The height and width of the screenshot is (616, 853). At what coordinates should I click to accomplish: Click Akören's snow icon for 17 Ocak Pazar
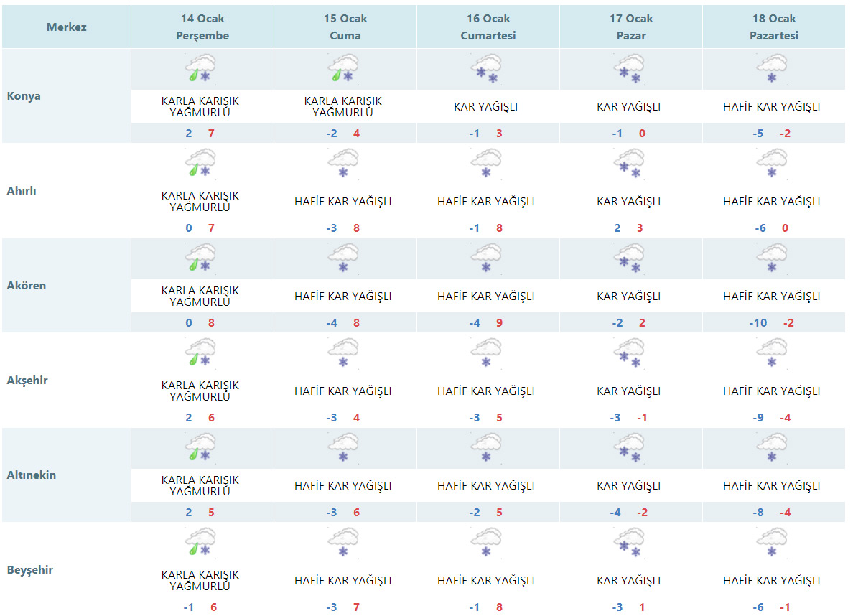point(629,258)
